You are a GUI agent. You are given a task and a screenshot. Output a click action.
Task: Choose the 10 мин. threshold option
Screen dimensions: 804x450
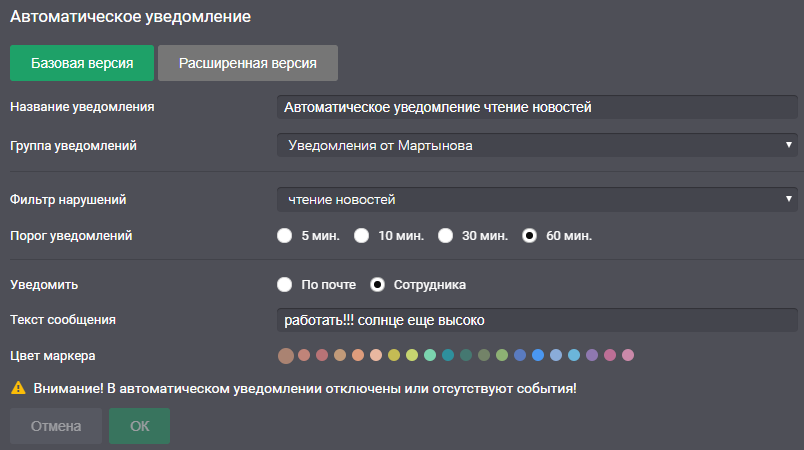tap(361, 236)
